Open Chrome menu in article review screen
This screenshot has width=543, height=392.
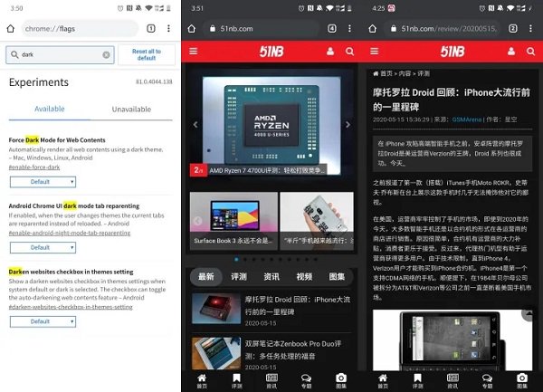[x=530, y=28]
